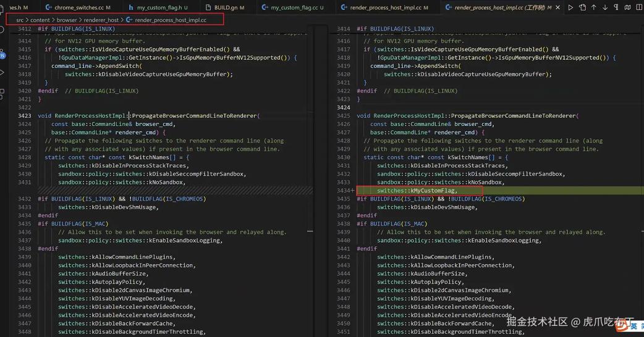Click kAutoplayPolicy on line 3445
This screenshot has height=337, width=644.
(436, 281)
